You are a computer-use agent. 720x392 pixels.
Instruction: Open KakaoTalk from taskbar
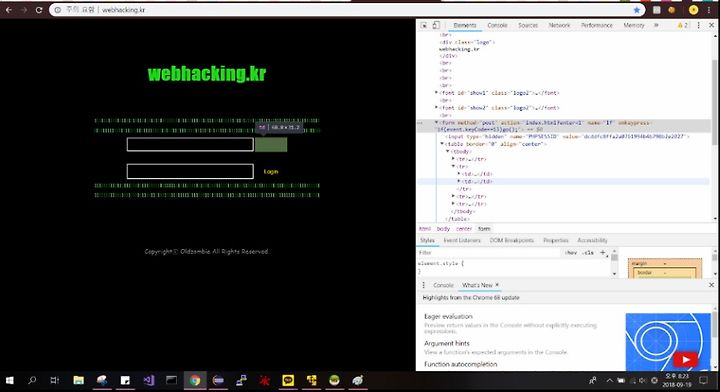[288, 380]
